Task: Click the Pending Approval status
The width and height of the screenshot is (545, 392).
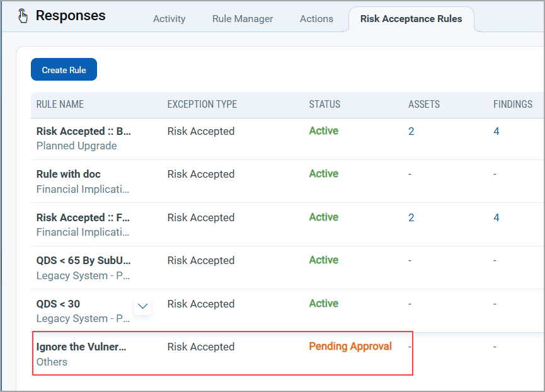Action: click(350, 346)
